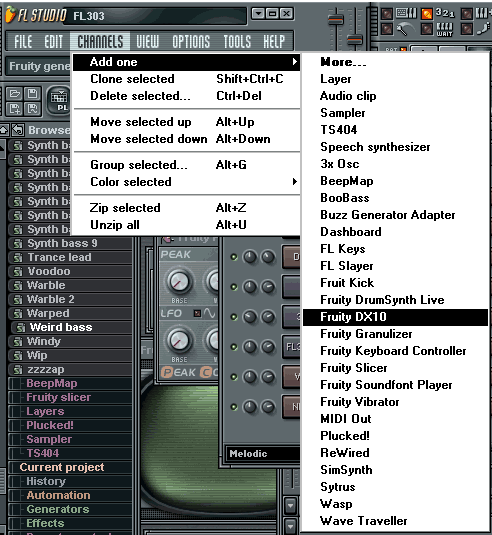The width and height of the screenshot is (492, 535).
Task: Save project using the floppy disk icon
Action: click(x=32, y=93)
